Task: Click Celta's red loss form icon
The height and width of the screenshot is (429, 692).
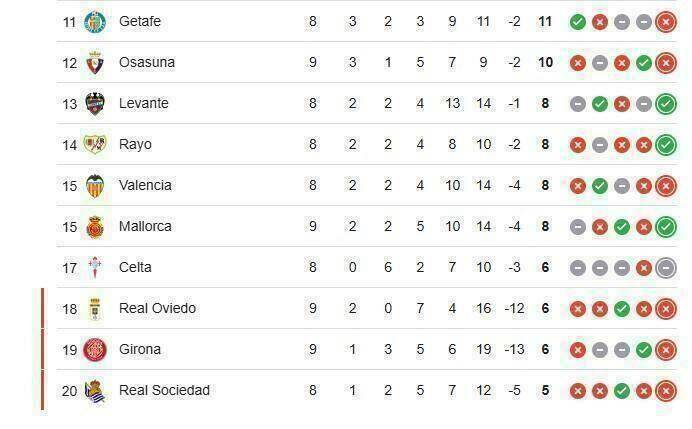Action: 644,267
